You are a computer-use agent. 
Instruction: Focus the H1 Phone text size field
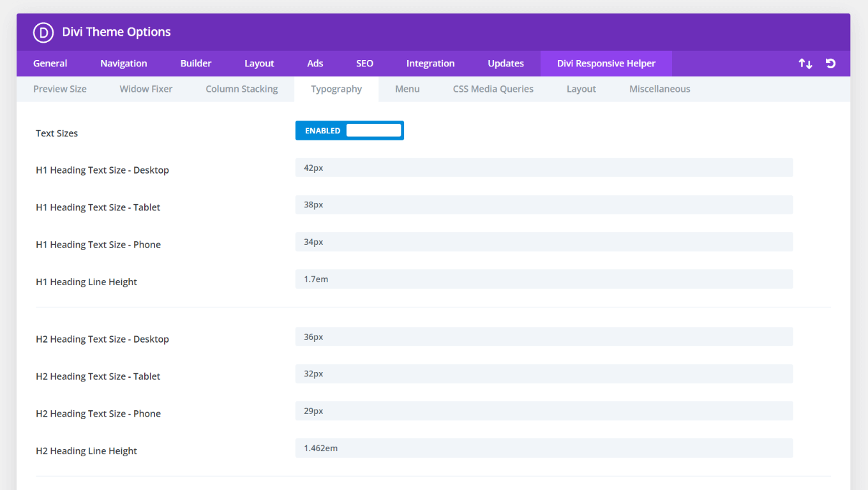point(544,242)
